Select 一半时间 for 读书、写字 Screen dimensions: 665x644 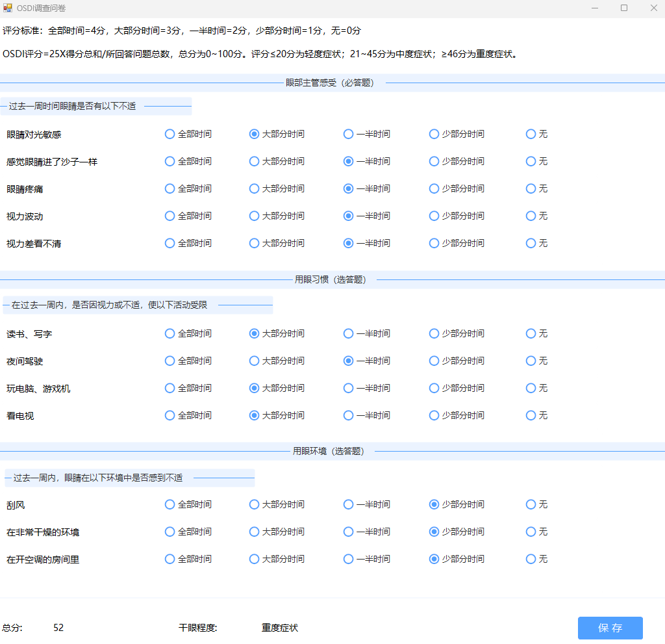point(348,333)
